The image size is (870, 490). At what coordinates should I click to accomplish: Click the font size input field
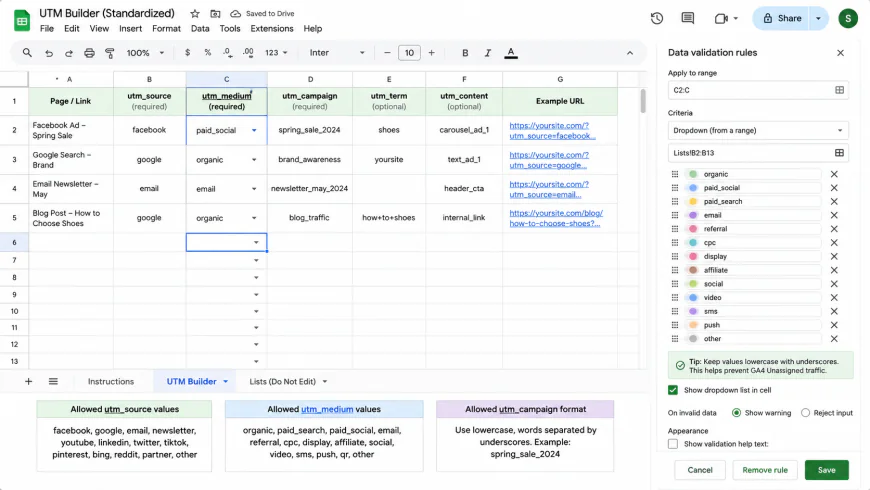tap(409, 53)
